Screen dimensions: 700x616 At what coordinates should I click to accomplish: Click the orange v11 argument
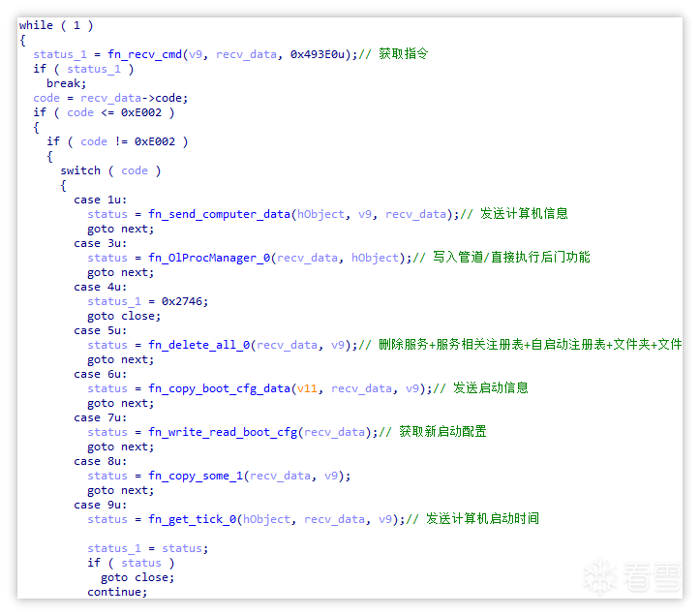pyautogui.click(x=307, y=388)
